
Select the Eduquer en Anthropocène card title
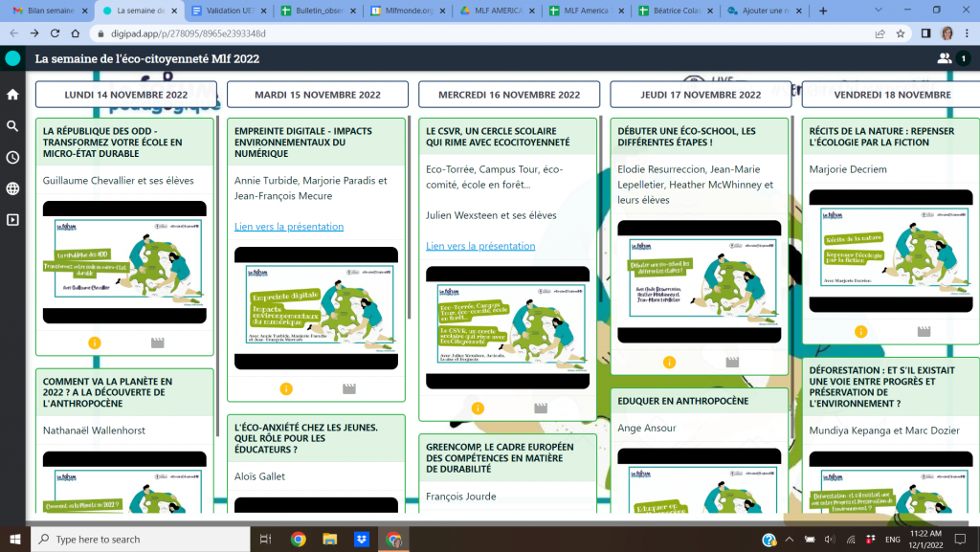pyautogui.click(x=683, y=401)
